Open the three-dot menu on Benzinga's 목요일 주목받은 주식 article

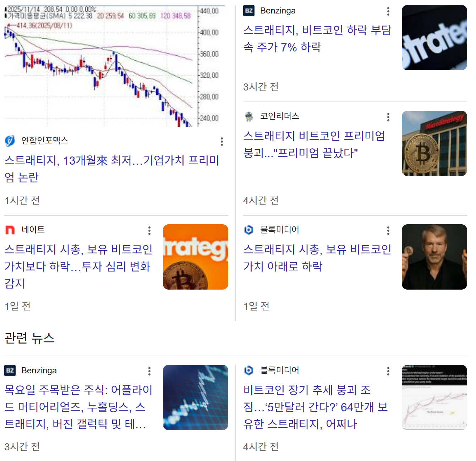coord(149,371)
